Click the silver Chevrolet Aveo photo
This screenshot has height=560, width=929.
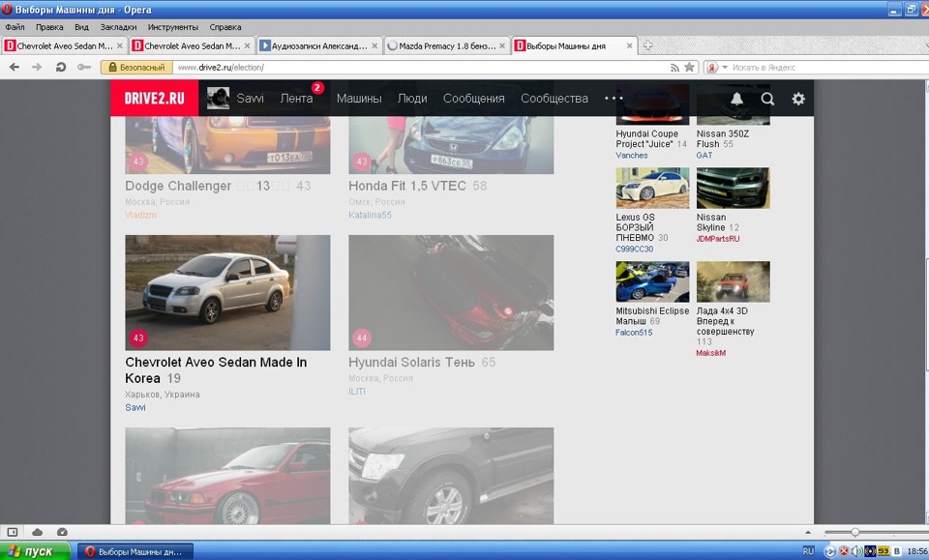[x=227, y=292]
